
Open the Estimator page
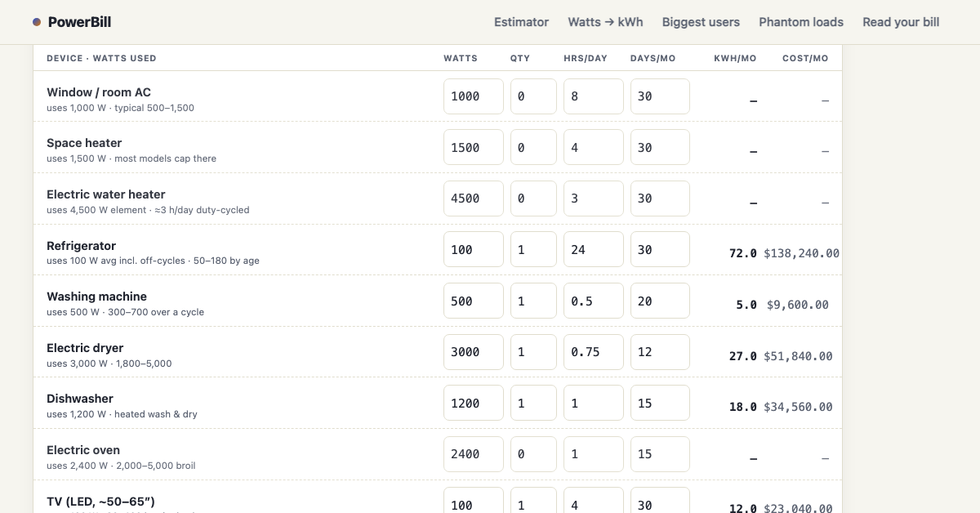(x=521, y=22)
